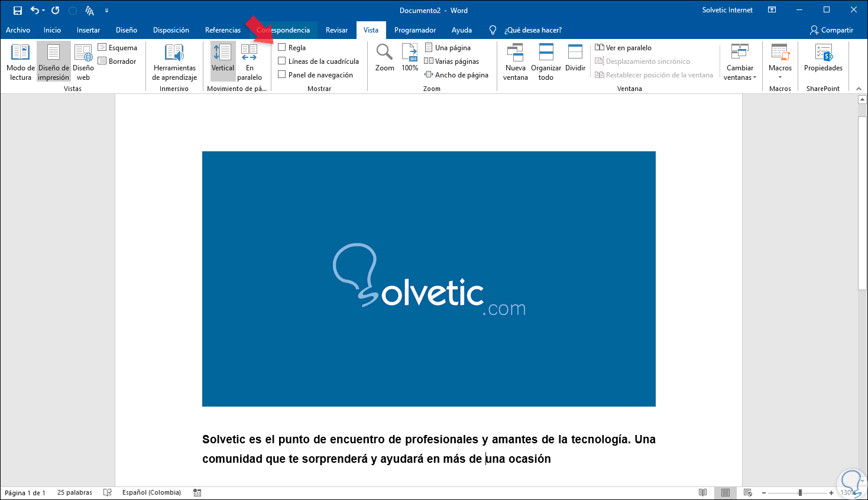Switch to read mode icon in status bar
This screenshot has height=500, width=868.
click(702, 492)
